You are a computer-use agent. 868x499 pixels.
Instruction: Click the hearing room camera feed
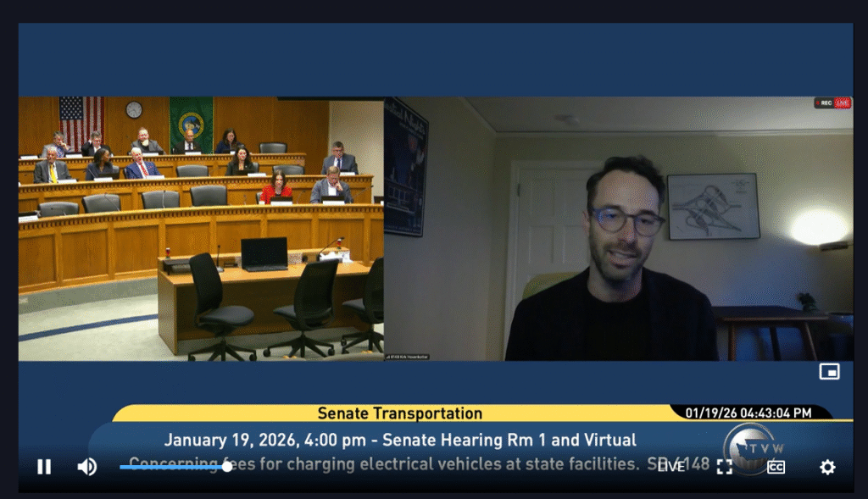coord(201,229)
